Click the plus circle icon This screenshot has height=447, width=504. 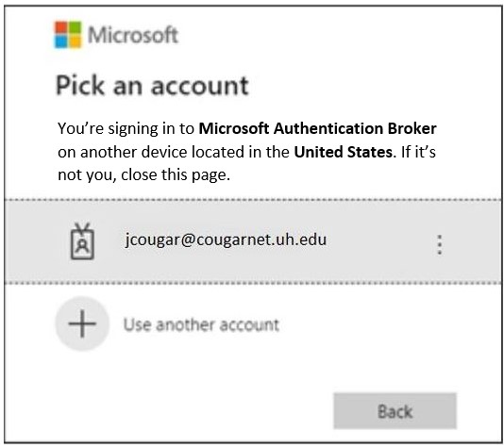point(82,323)
